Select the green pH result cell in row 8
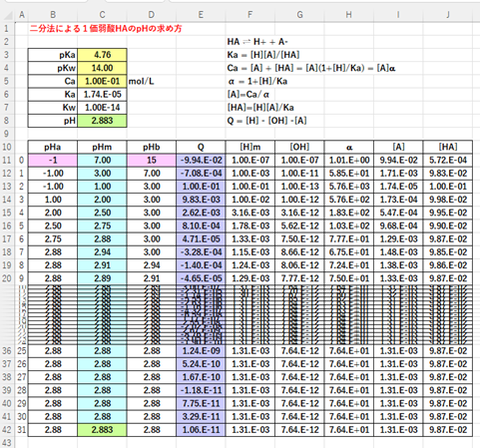 click(102, 121)
